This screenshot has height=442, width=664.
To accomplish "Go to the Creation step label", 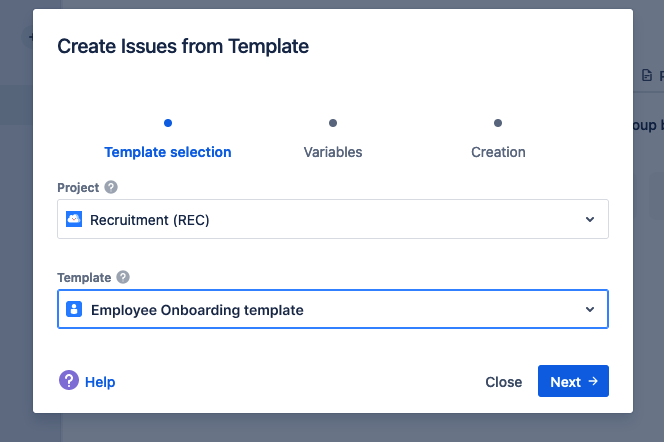I will [498, 153].
